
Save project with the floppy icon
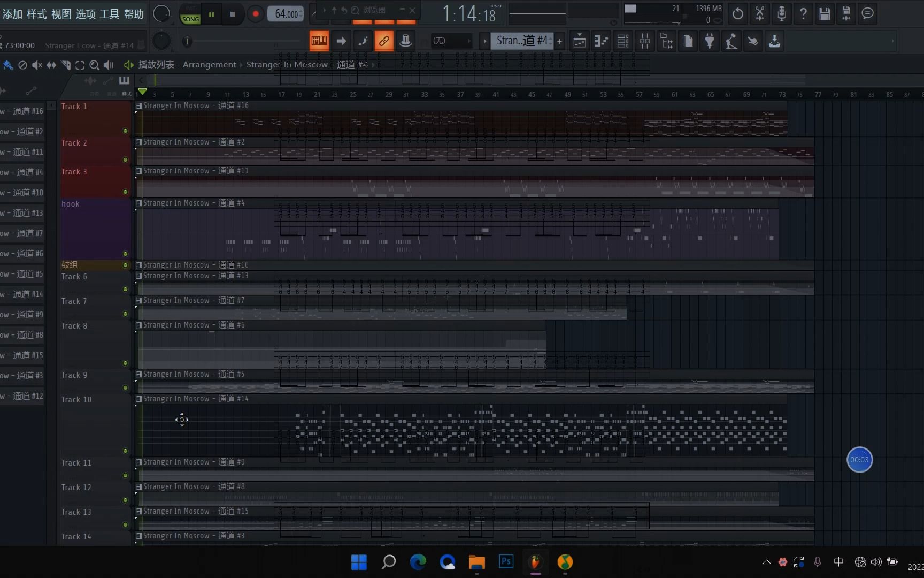click(x=825, y=14)
